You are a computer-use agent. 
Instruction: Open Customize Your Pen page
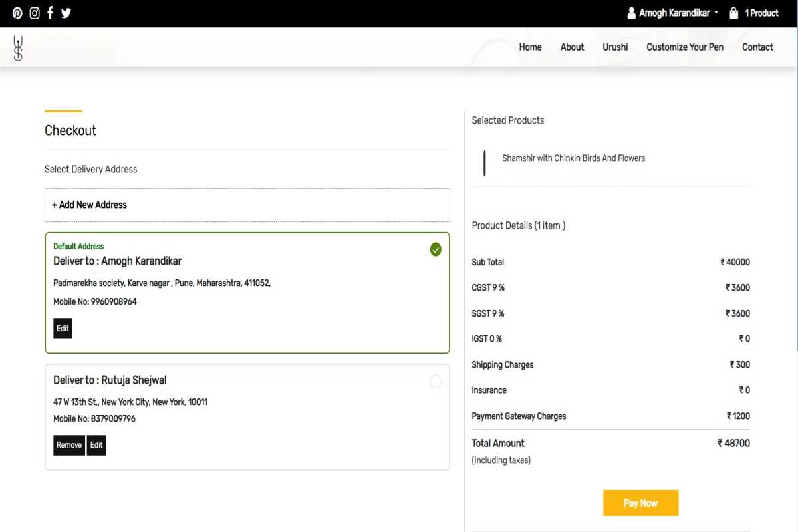tap(684, 47)
